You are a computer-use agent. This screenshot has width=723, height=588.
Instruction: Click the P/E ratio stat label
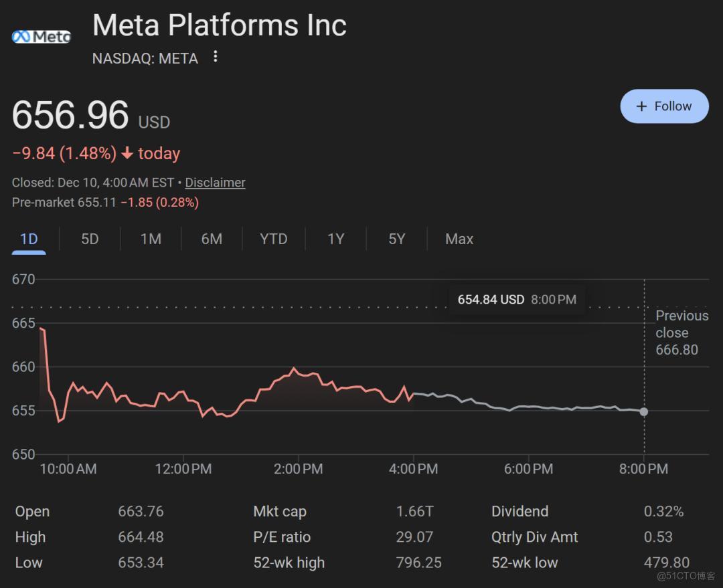[282, 537]
